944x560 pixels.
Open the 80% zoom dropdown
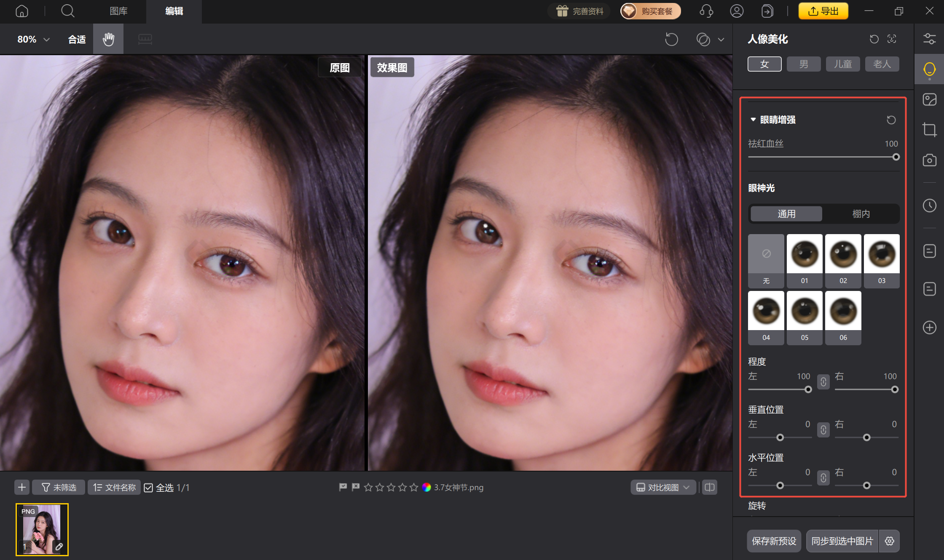click(33, 39)
